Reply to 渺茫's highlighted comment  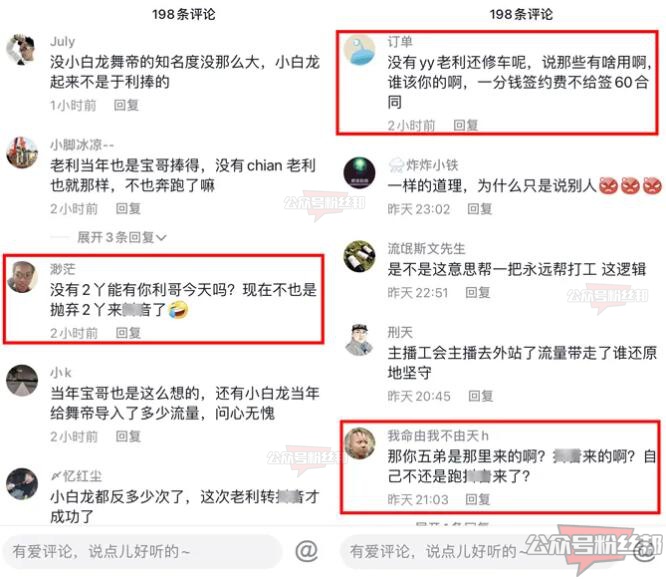pos(128,333)
